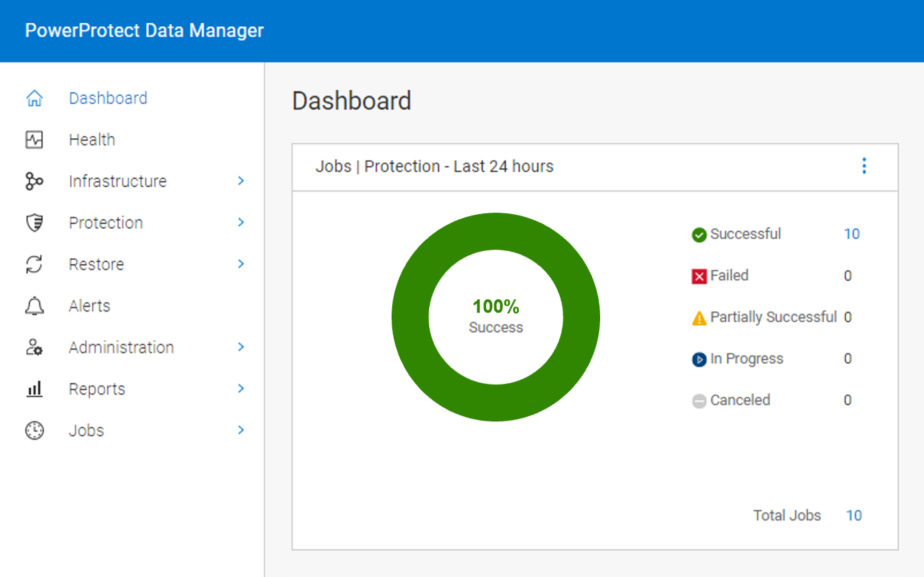The width and height of the screenshot is (924, 577).
Task: Click the green success donut chart
Action: point(410,317)
